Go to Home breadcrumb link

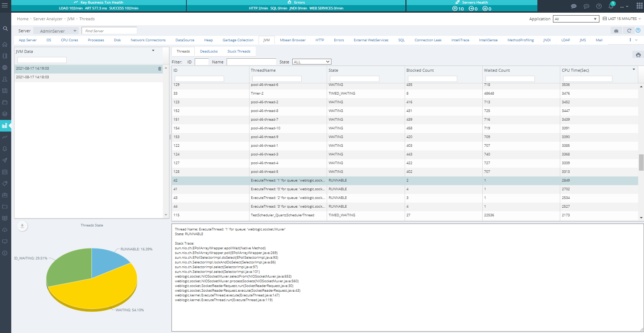tap(23, 19)
